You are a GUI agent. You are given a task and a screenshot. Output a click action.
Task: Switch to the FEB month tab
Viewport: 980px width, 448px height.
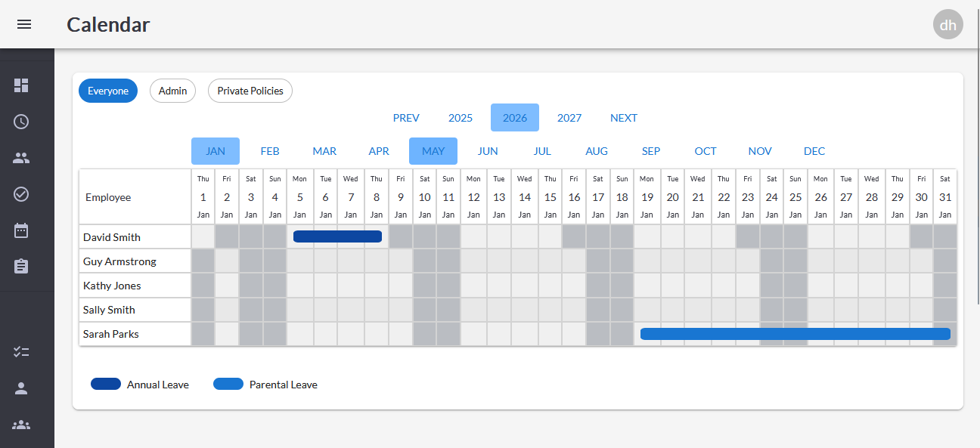(x=270, y=151)
